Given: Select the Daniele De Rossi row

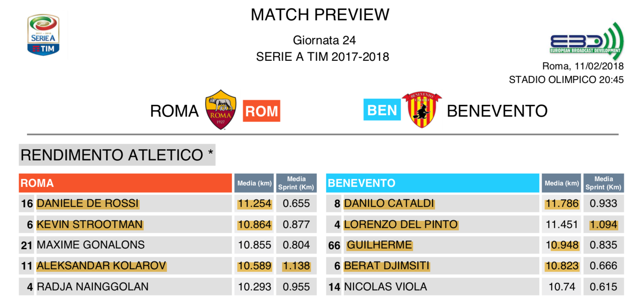Looking at the screenshot, I should coord(168,203).
